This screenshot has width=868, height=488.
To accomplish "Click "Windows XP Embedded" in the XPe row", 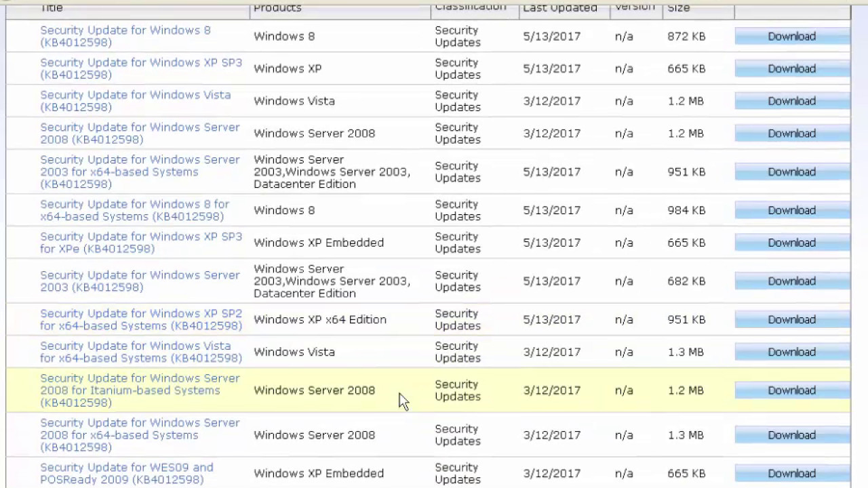I will [319, 243].
